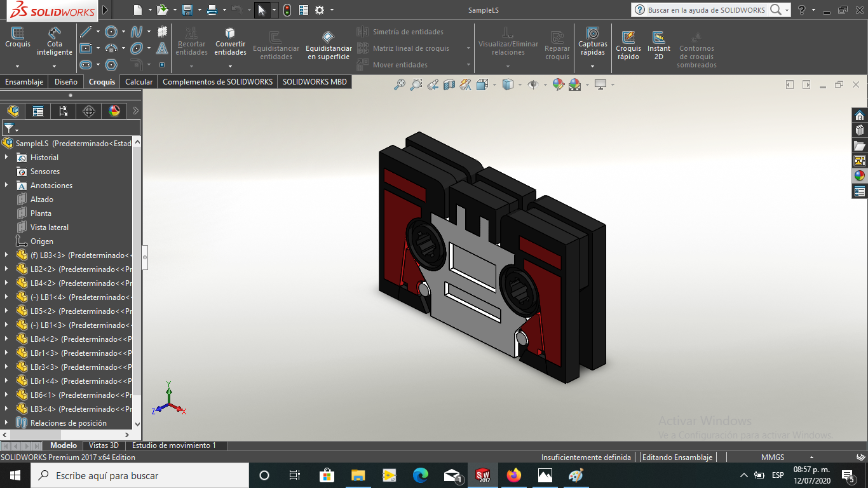Screen dimensions: 868x488
Task: Activate the Instant 2D tool
Action: pyautogui.click(x=658, y=44)
